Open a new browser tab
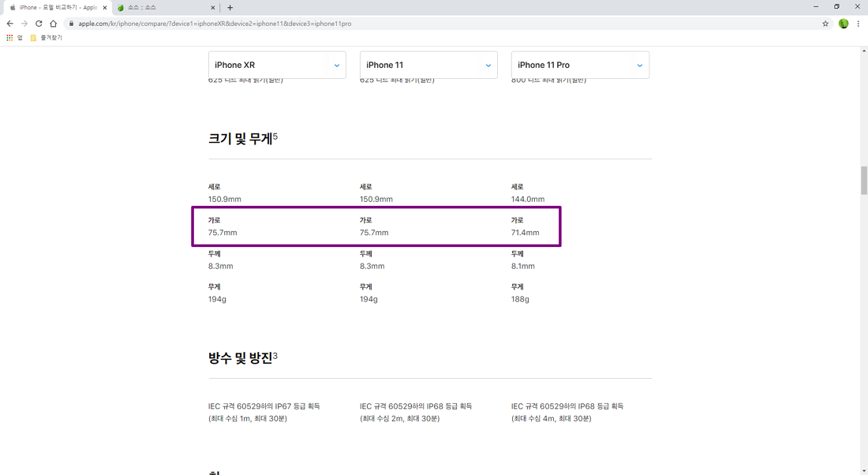Screen dimensions: 868x475 pyautogui.click(x=230, y=8)
